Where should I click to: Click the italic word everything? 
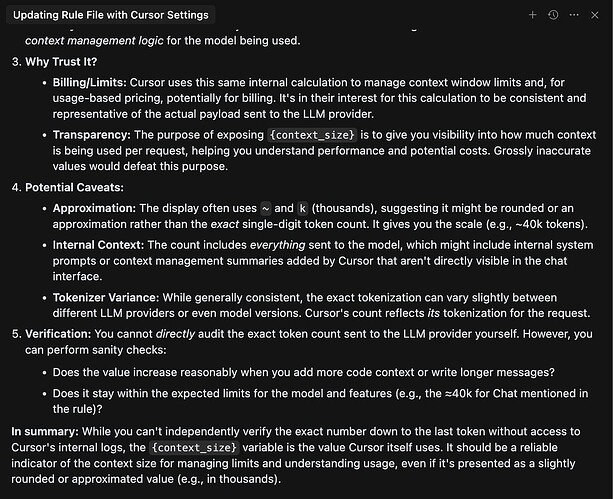278,245
